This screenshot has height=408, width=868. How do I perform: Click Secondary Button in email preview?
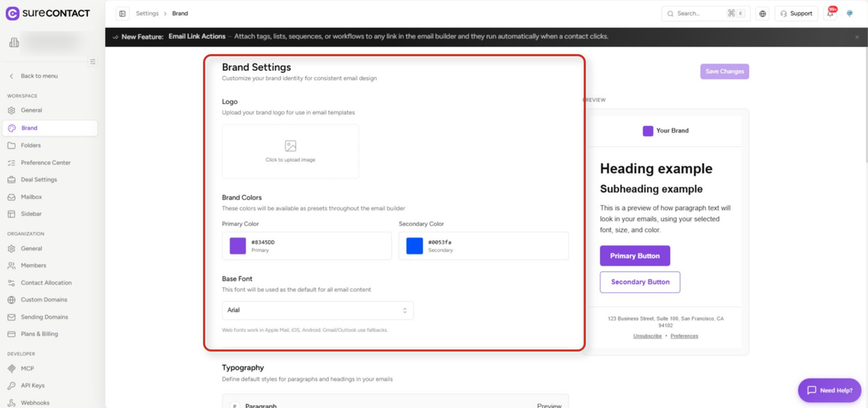640,282
